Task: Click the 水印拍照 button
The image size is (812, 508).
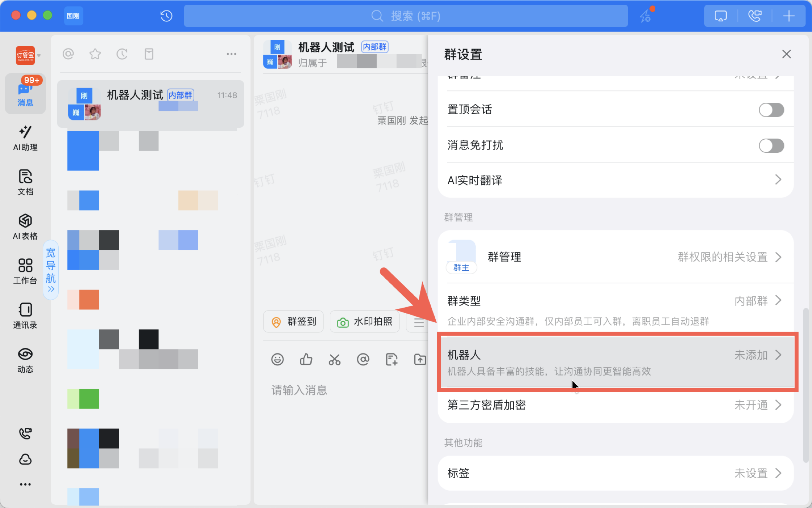Action: [x=365, y=321]
